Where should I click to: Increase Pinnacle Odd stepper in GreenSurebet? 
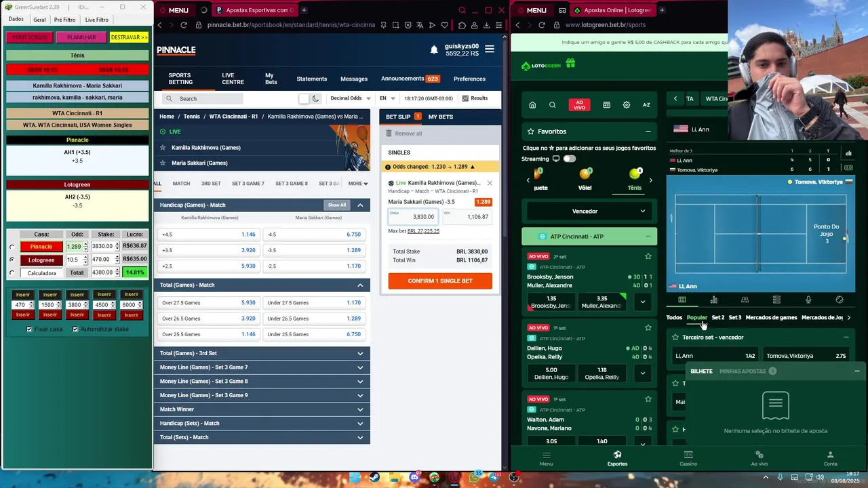click(85, 245)
